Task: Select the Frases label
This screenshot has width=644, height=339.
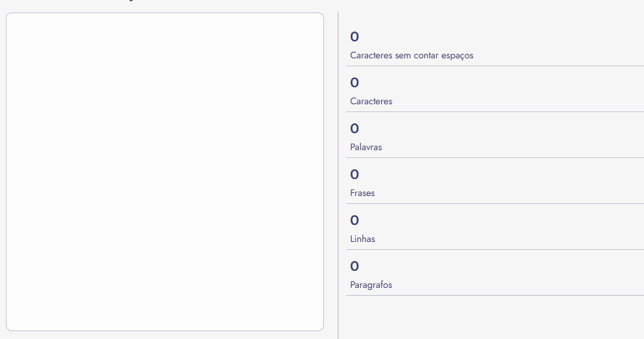Action: [362, 193]
